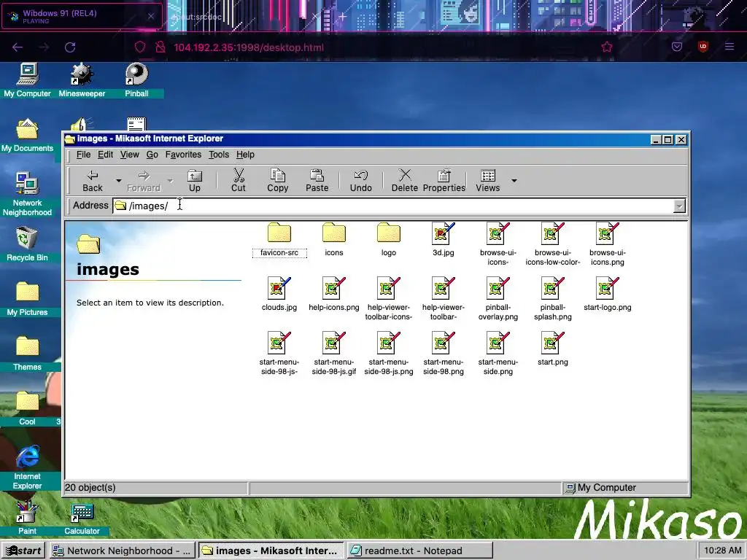Open My Computer desktop icon

27,81
